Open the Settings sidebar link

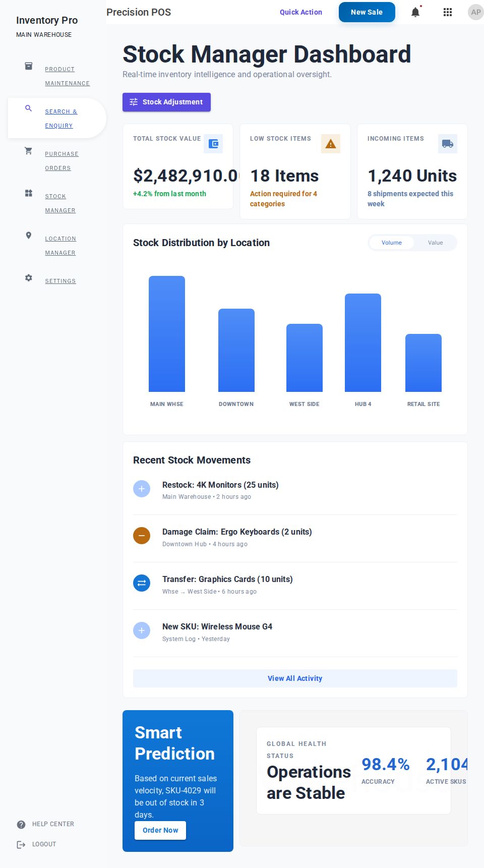click(60, 281)
